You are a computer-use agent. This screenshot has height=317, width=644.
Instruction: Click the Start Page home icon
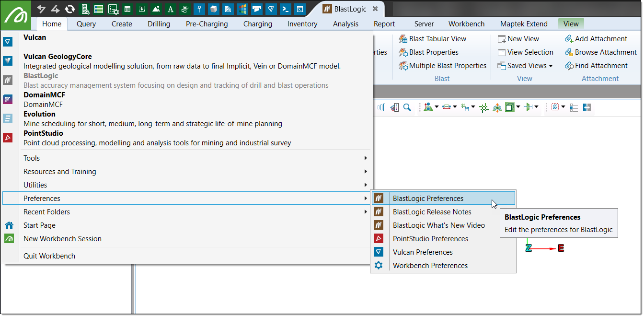pos(9,225)
